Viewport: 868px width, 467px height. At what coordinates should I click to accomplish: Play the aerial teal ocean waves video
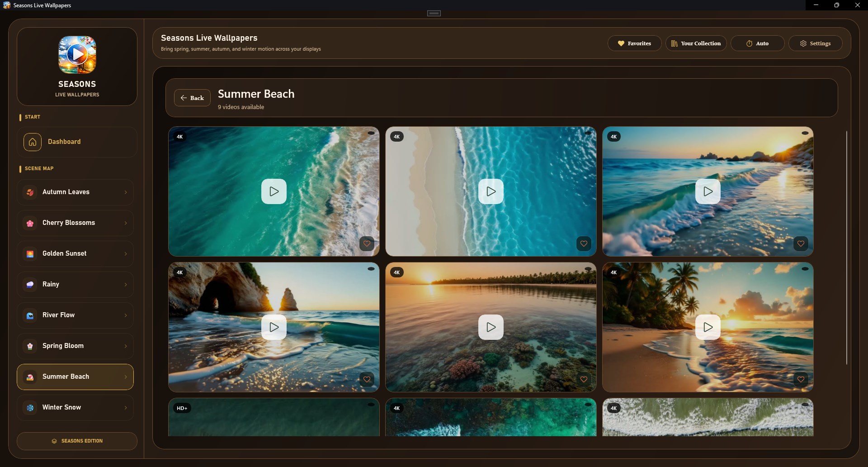(x=274, y=191)
